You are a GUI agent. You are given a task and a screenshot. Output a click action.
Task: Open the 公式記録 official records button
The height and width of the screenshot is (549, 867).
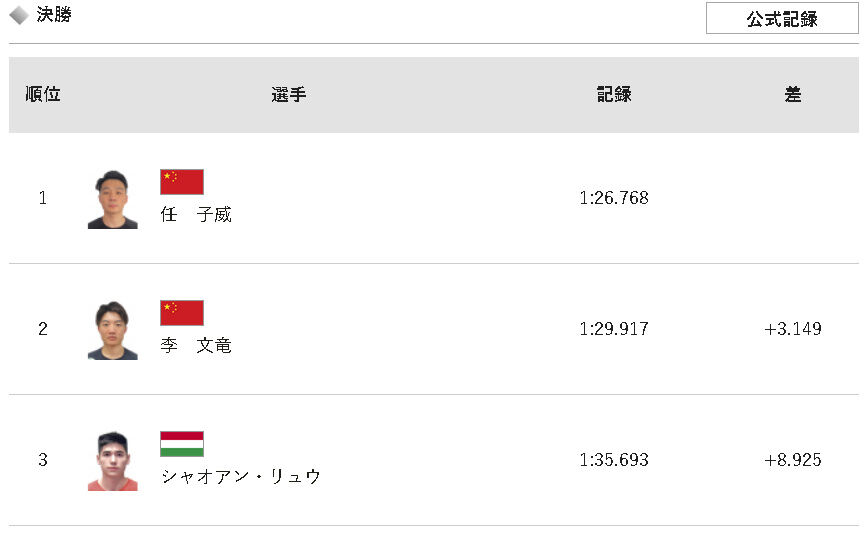coord(782,18)
